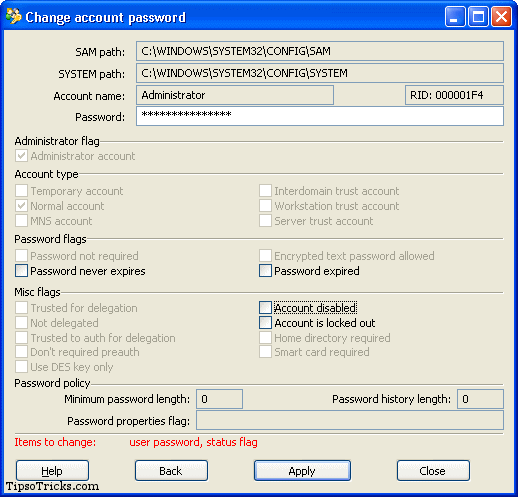Image resolution: width=518 pixels, height=497 pixels.
Task: Click the 'Items to change:' label
Action: click(55, 442)
